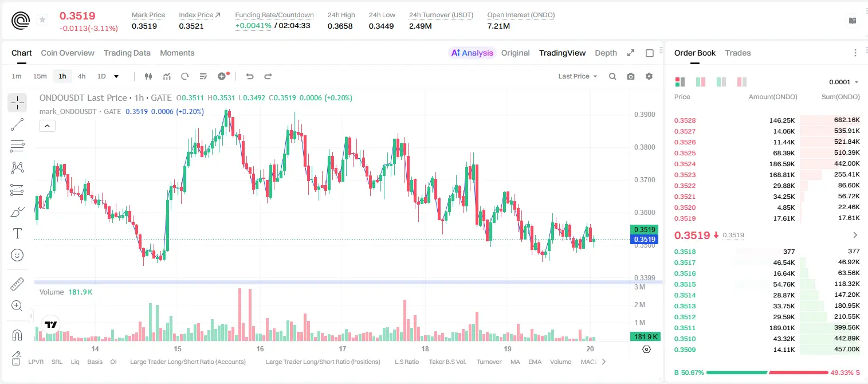Take a chart snapshot with camera icon
The height and width of the screenshot is (384, 868).
click(x=631, y=76)
